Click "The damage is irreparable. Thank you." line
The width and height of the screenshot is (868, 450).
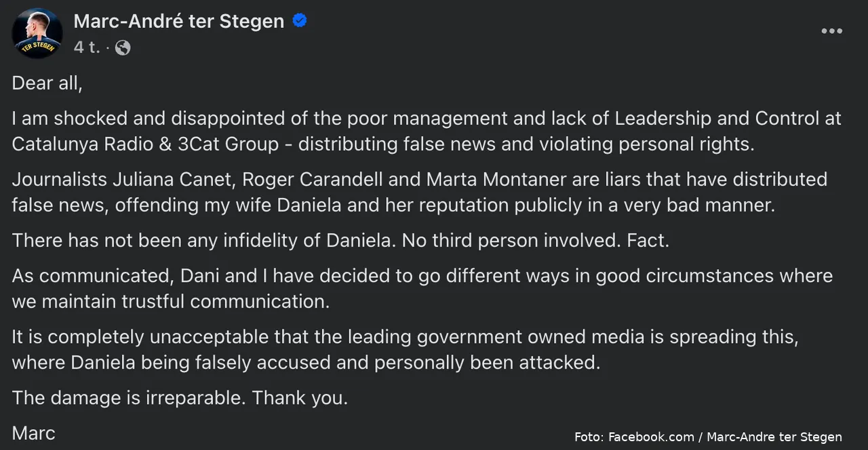click(x=180, y=398)
